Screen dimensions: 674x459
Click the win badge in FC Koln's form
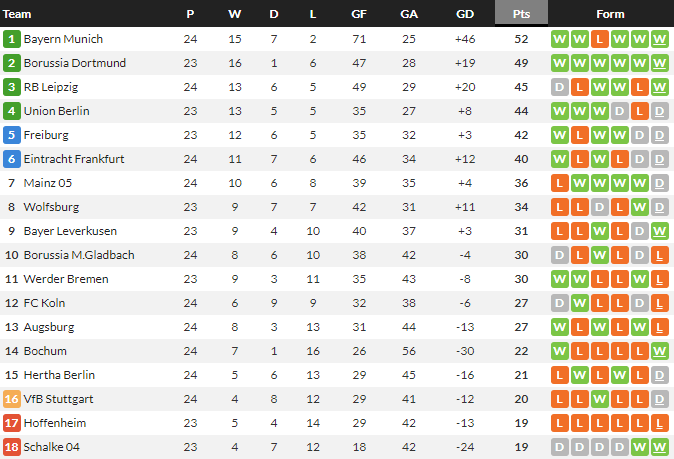click(580, 303)
